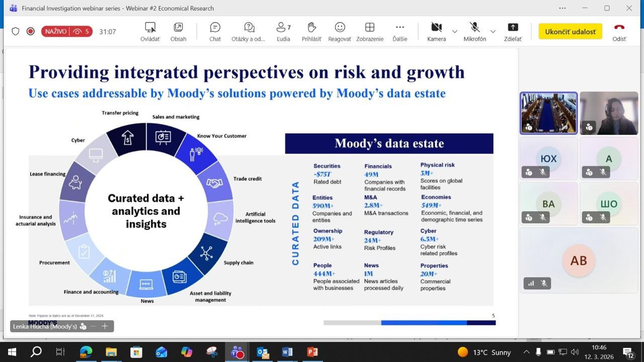Open the Obsah content sharing icon
Screen dimensions: 644x362
tap(178, 32)
